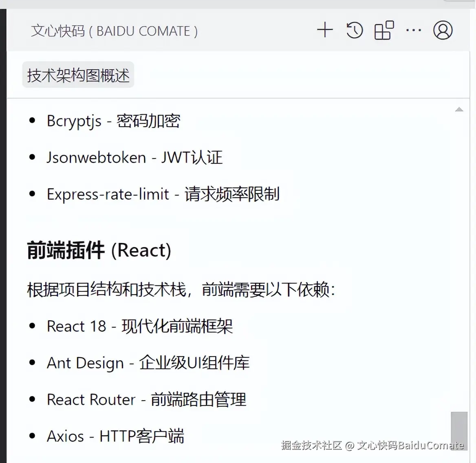The height and width of the screenshot is (463, 476).
Task: Click the scrollbar up arrow
Action: [459, 109]
